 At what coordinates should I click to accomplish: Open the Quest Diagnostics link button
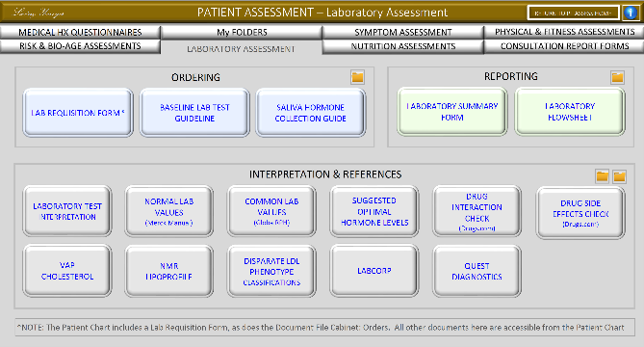[477, 271]
